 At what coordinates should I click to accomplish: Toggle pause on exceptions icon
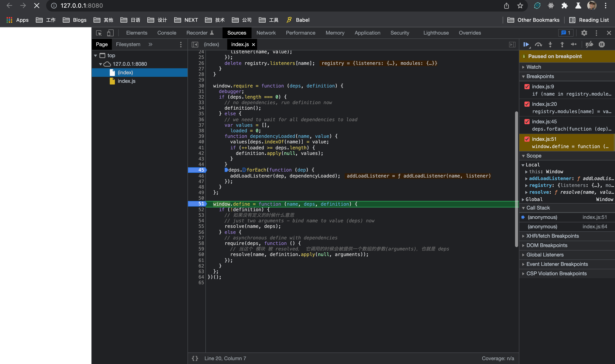(602, 44)
